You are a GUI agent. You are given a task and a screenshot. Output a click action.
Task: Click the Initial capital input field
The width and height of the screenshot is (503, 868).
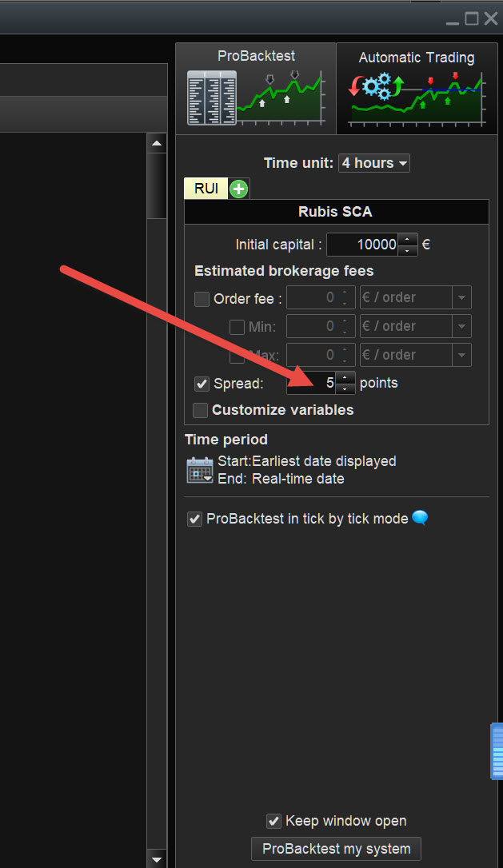tap(362, 245)
